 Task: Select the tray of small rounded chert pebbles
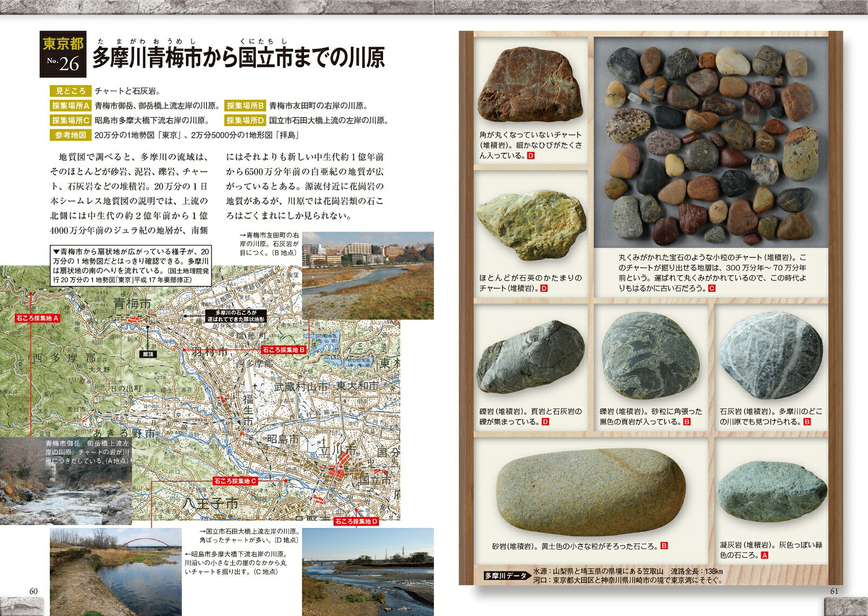click(711, 143)
